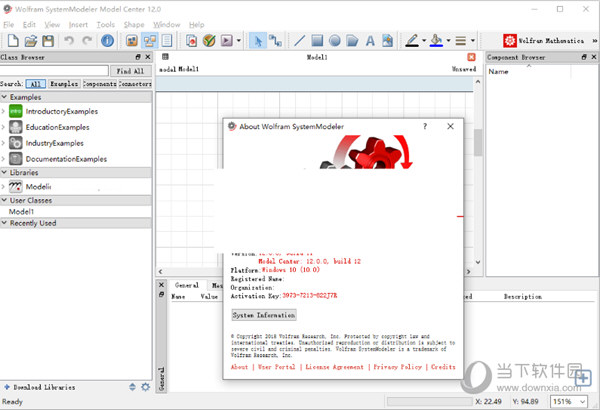The width and height of the screenshot is (600, 410).
Task: Collapse the Examples section
Action: [x=4, y=97]
